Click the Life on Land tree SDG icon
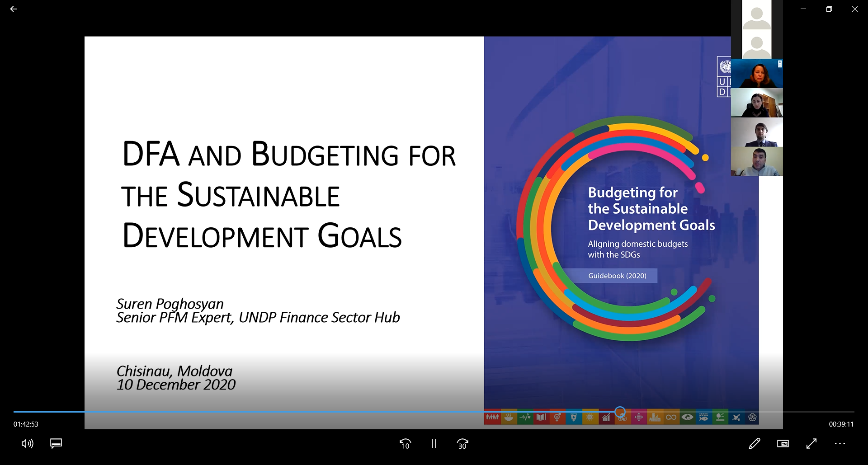Screen dimensions: 868x465 720,417
